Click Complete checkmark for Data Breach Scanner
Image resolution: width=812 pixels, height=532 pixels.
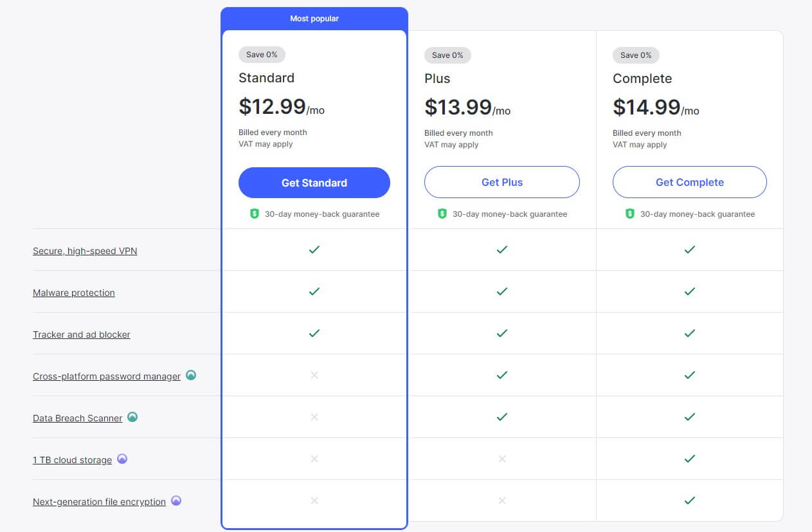point(690,417)
